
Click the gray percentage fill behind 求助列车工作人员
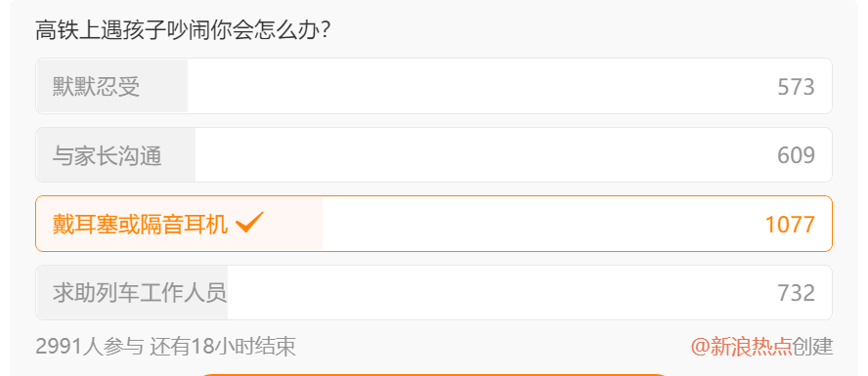[132, 293]
